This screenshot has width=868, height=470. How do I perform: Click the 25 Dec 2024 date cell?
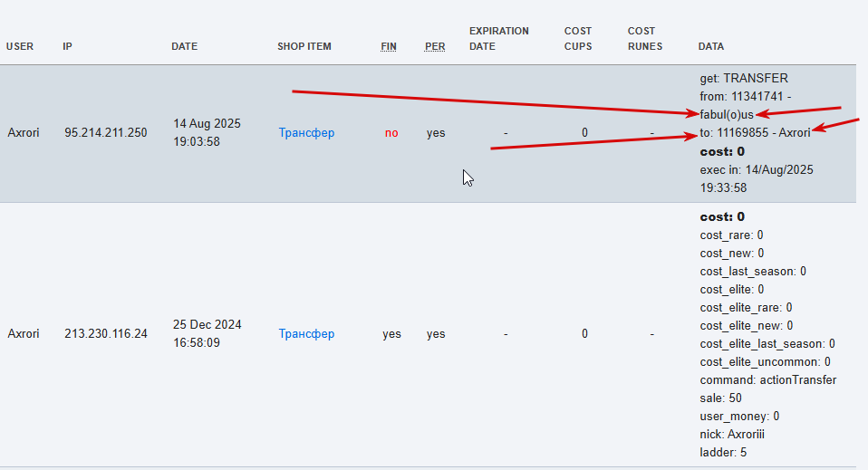[207, 334]
